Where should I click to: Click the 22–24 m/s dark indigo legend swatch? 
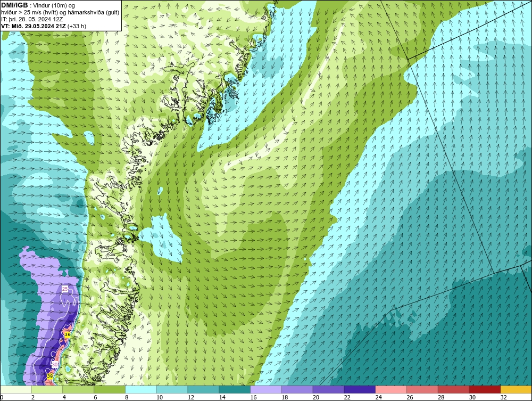tap(360, 389)
